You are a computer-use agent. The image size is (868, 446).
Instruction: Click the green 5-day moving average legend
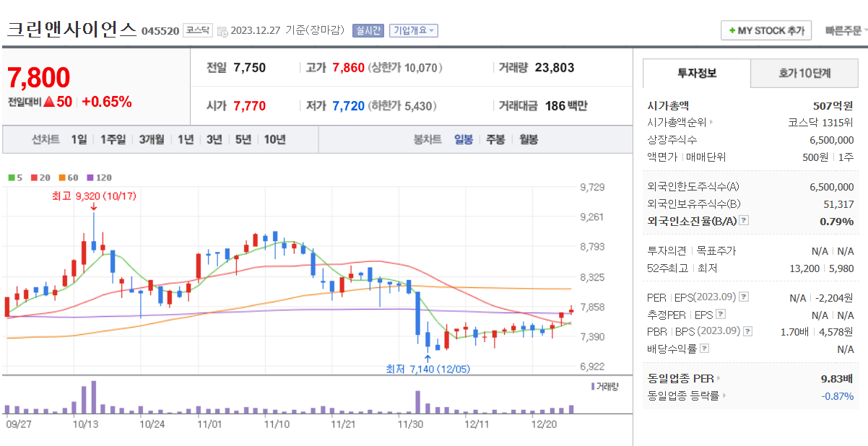(x=15, y=178)
